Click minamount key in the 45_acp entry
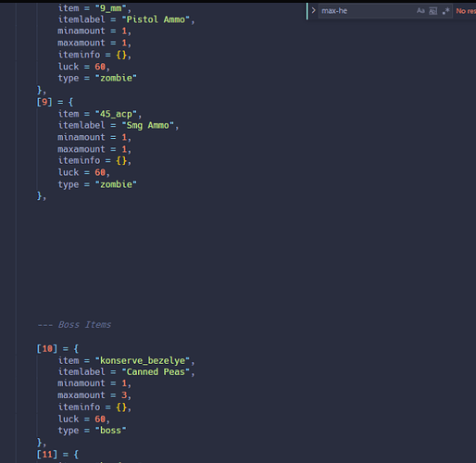Image resolution: width=476 pixels, height=463 pixels. pos(81,137)
